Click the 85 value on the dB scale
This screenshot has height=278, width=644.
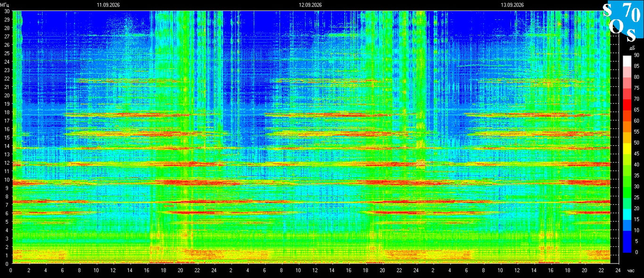636,66
